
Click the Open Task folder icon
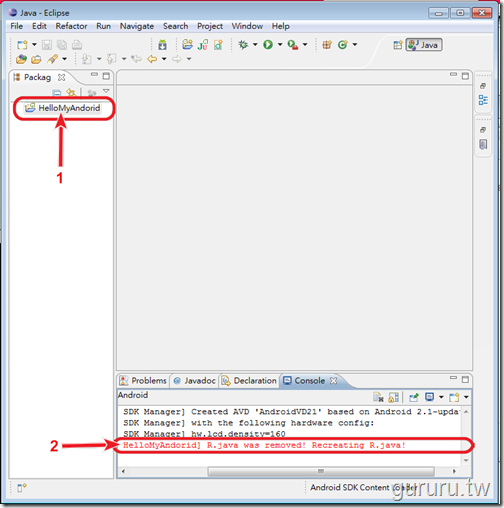coord(36,59)
